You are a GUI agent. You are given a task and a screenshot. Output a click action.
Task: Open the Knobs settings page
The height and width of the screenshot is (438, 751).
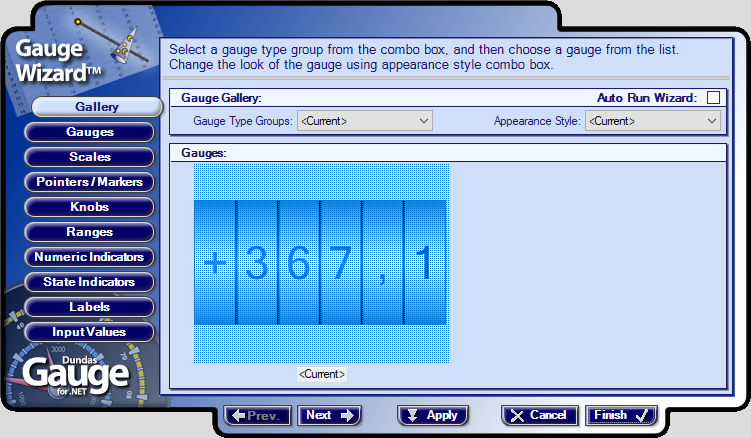89,207
